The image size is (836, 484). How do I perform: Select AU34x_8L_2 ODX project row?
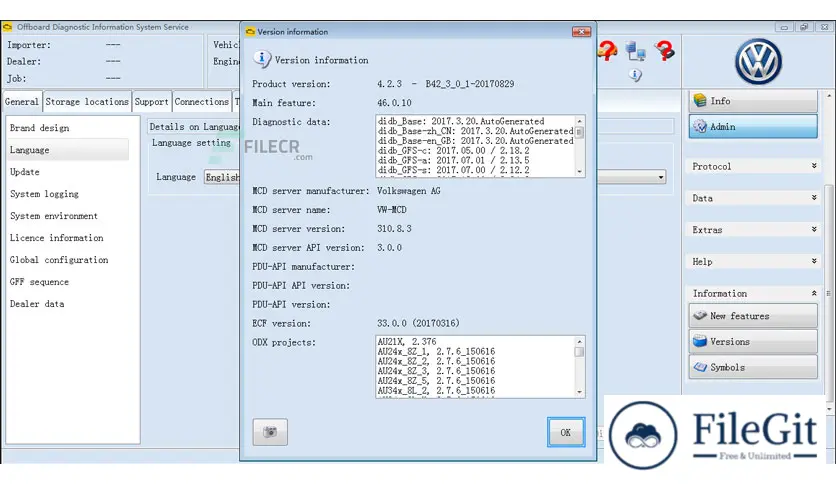436,391
